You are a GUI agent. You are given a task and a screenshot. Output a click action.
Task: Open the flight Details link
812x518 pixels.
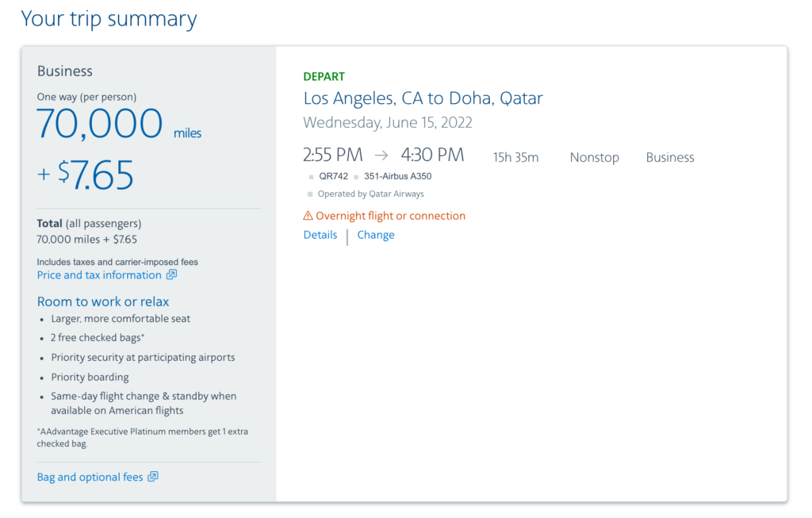click(320, 235)
